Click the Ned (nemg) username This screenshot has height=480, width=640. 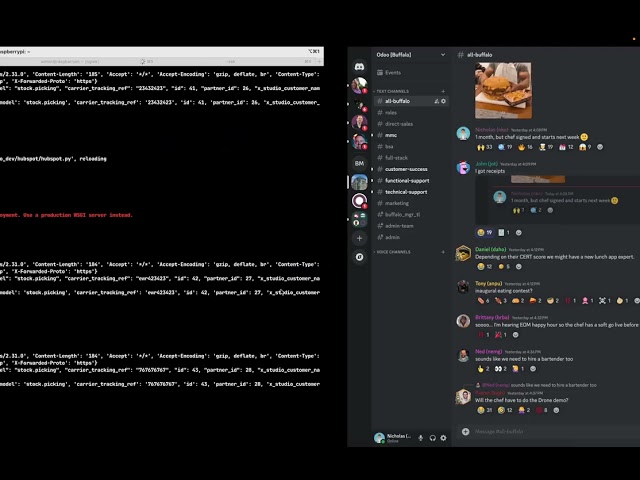[x=488, y=351]
